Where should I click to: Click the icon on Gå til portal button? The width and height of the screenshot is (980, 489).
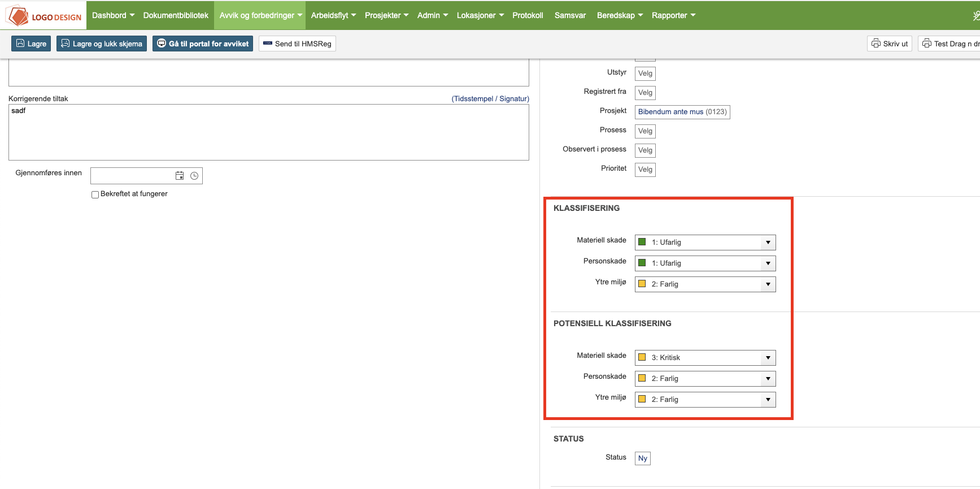pyautogui.click(x=162, y=44)
